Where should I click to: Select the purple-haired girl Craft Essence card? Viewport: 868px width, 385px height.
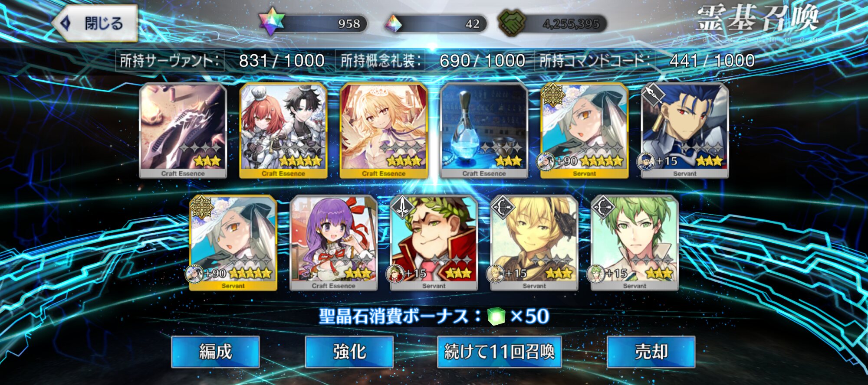(x=333, y=243)
